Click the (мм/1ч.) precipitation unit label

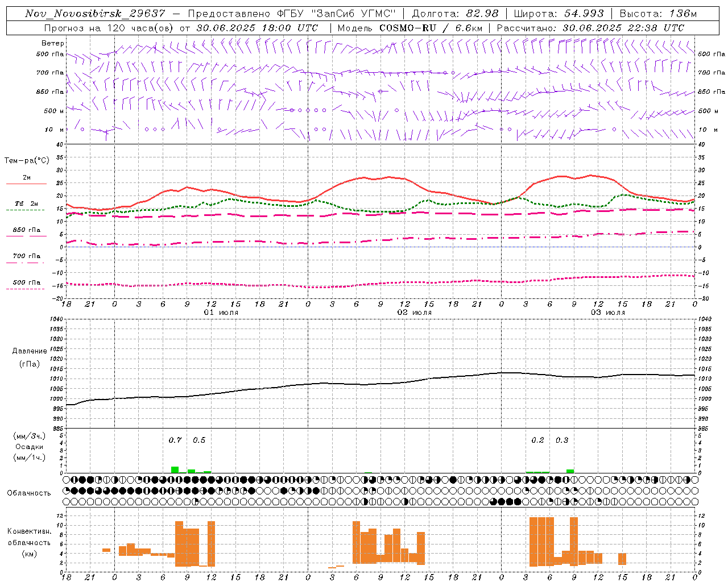coord(30,458)
